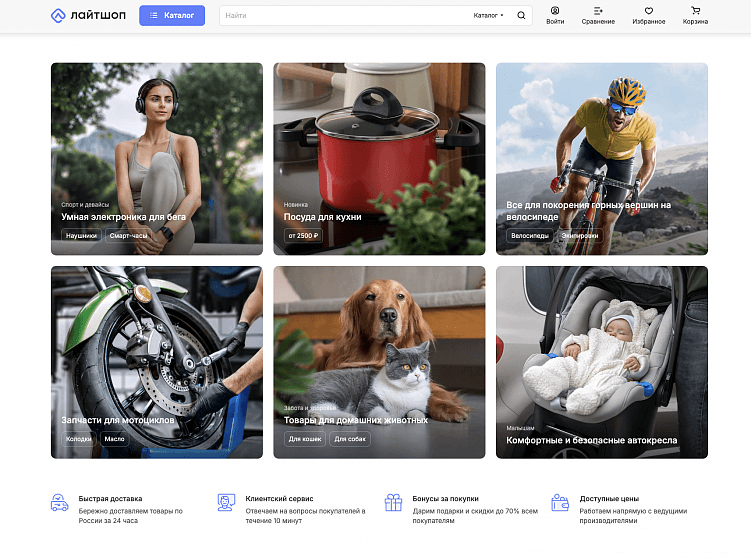Click the Велосипеды tag

[x=530, y=236]
